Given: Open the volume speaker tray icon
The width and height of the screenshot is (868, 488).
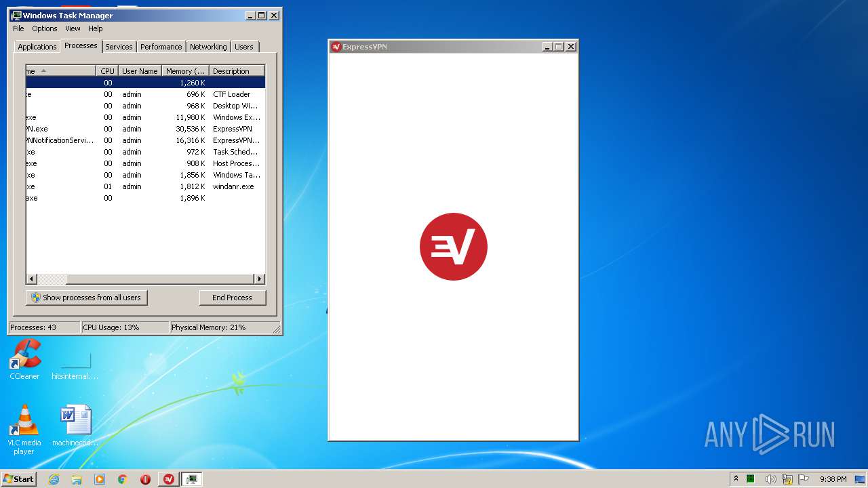Looking at the screenshot, I should pos(770,479).
